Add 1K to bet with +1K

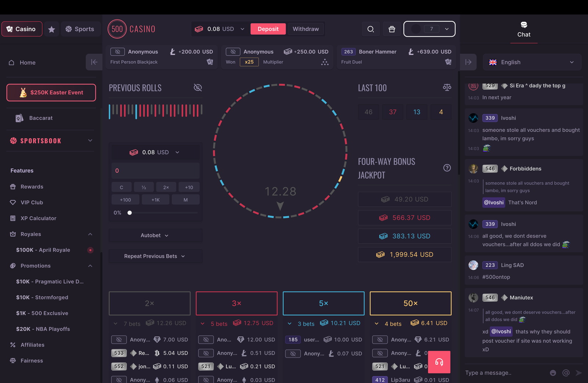(x=155, y=200)
